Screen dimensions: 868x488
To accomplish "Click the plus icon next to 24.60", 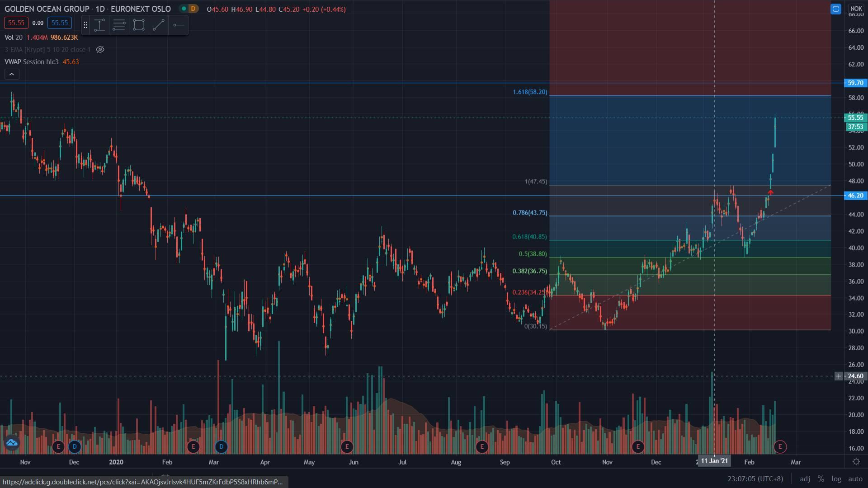I will click(839, 376).
